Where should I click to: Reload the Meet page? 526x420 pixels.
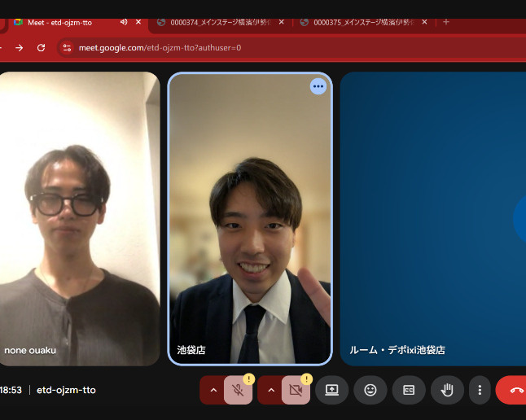[x=41, y=48]
